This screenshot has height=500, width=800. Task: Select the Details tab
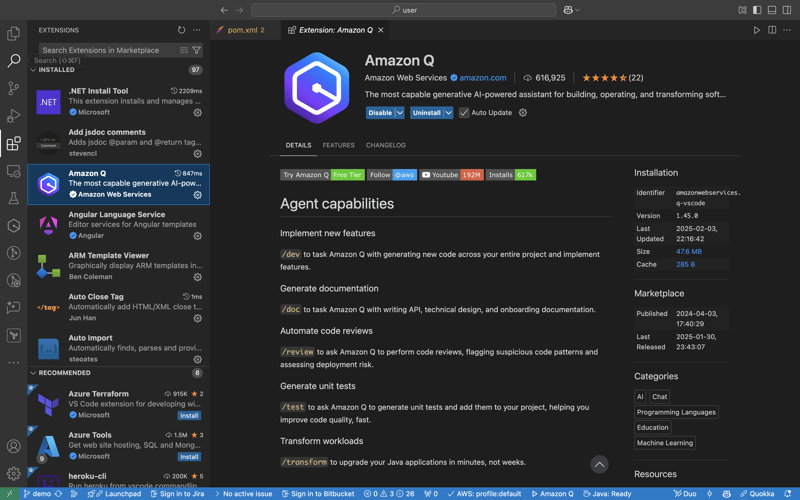[x=298, y=145]
